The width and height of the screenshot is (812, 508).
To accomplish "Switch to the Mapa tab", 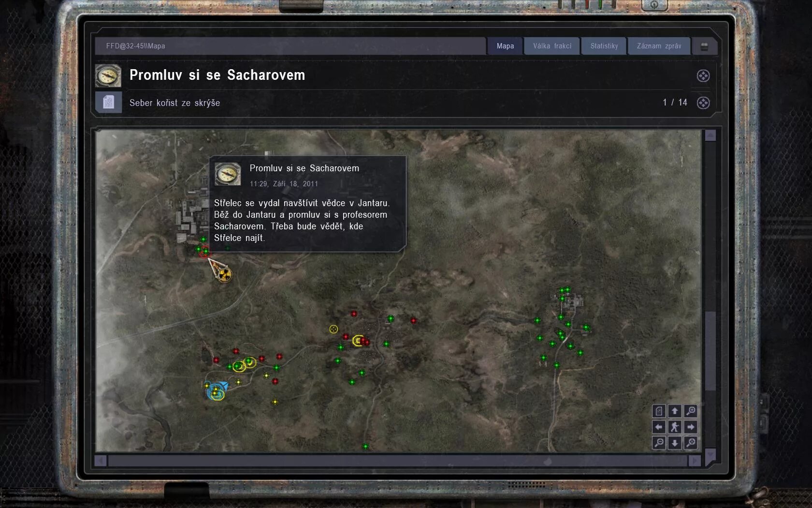I will (x=505, y=46).
